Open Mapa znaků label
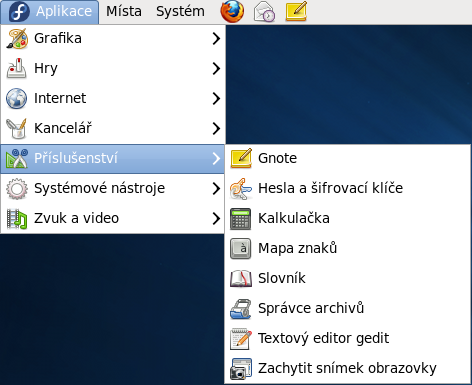Viewport: 472px width, 385px height. (x=298, y=248)
